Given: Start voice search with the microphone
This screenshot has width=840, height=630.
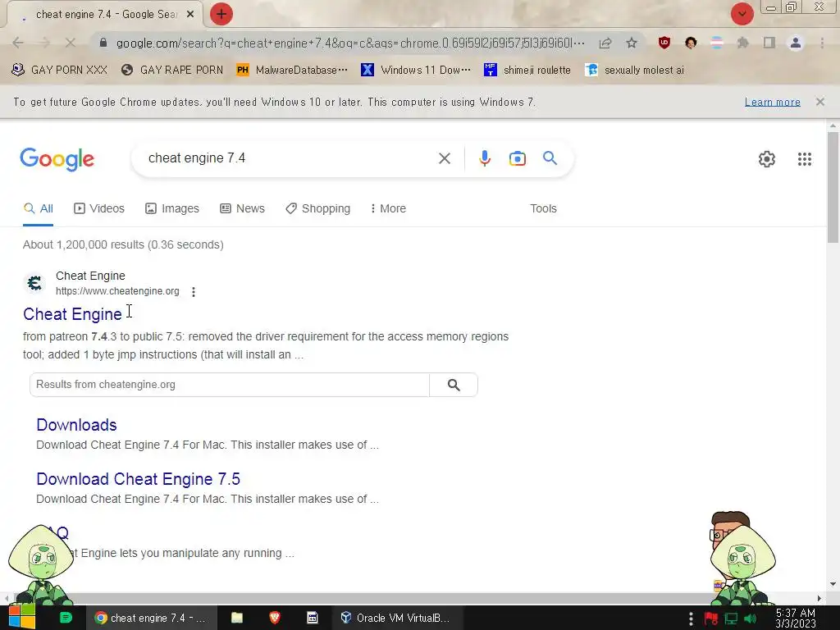Looking at the screenshot, I should 484,158.
